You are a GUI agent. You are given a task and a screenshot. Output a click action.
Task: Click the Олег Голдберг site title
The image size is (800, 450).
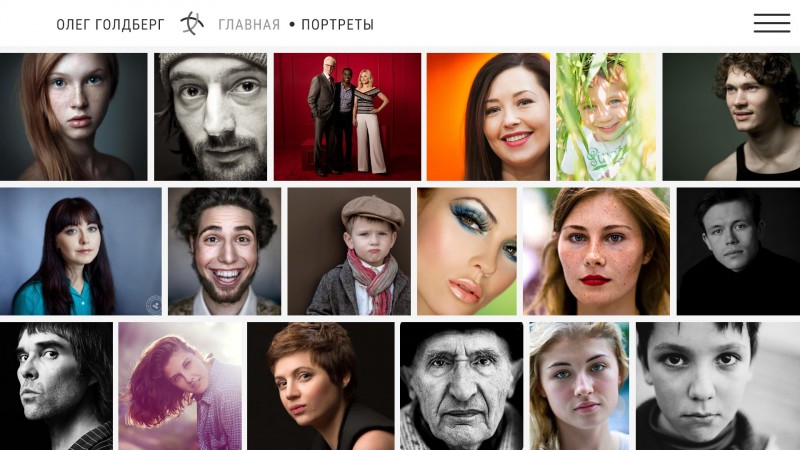pyautogui.click(x=110, y=24)
